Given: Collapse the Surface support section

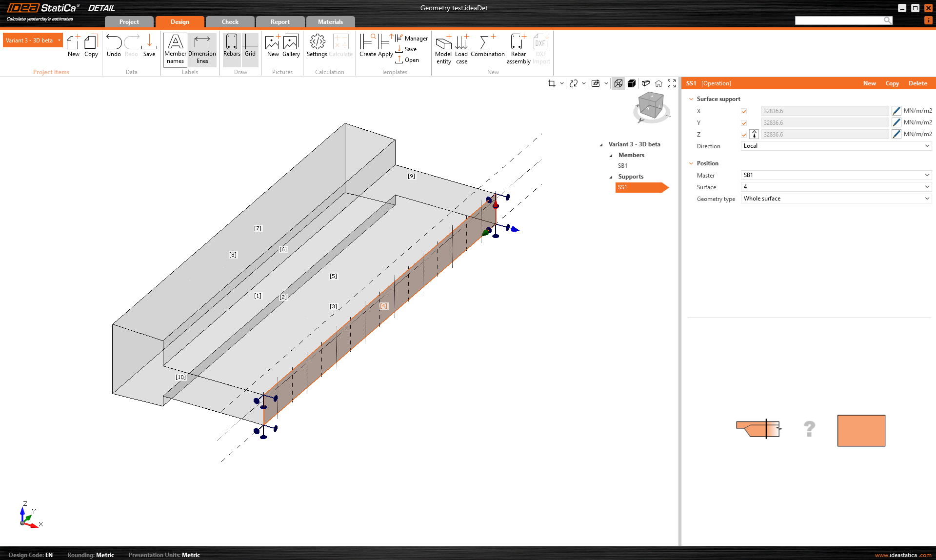Looking at the screenshot, I should [691, 99].
